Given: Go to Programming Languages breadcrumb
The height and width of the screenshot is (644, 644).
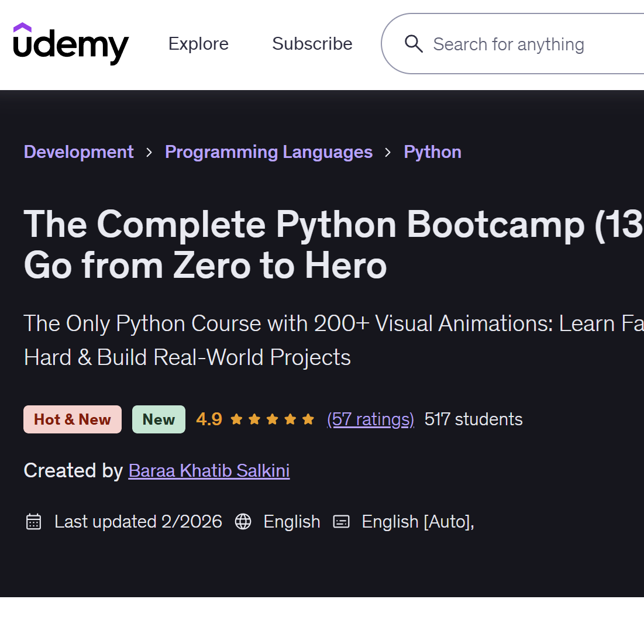Looking at the screenshot, I should coord(268,152).
